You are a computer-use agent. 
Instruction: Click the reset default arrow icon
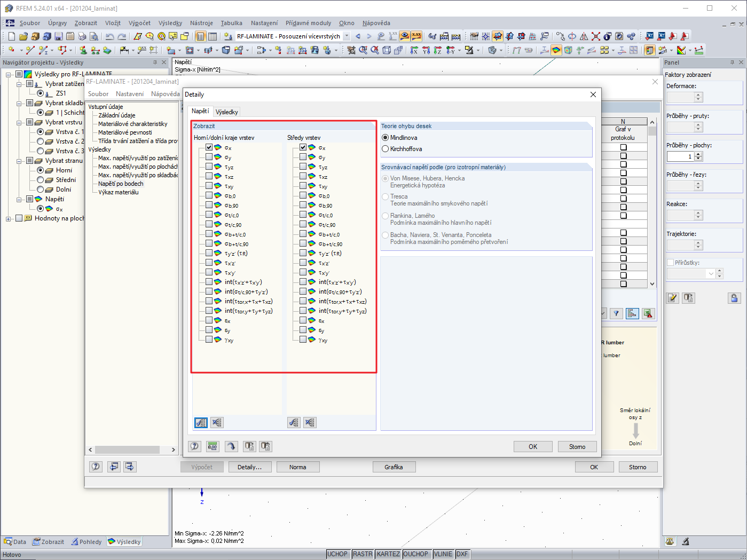(231, 446)
